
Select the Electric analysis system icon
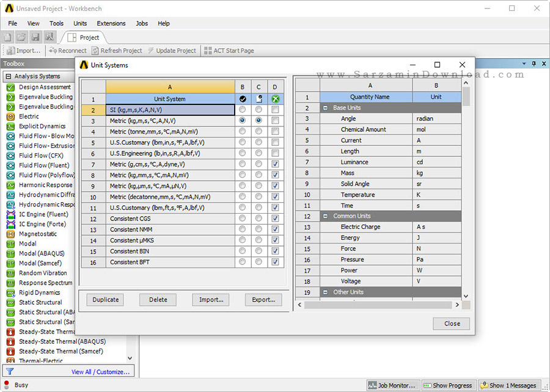[10, 117]
